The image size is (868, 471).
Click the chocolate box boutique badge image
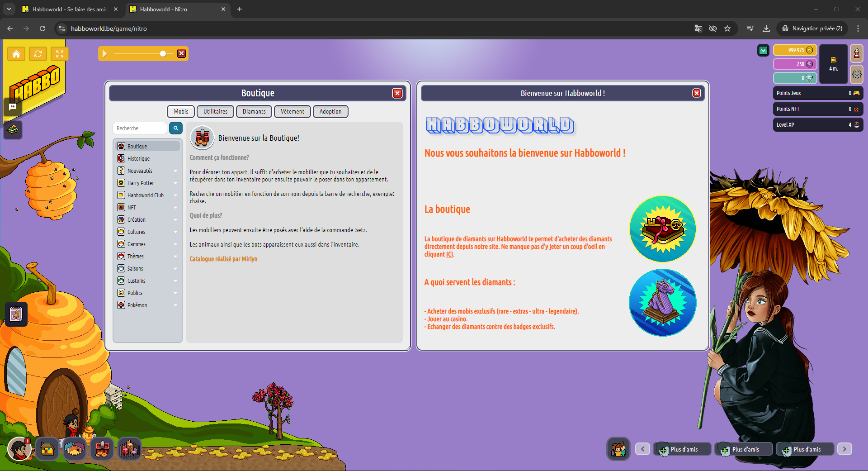[663, 229]
